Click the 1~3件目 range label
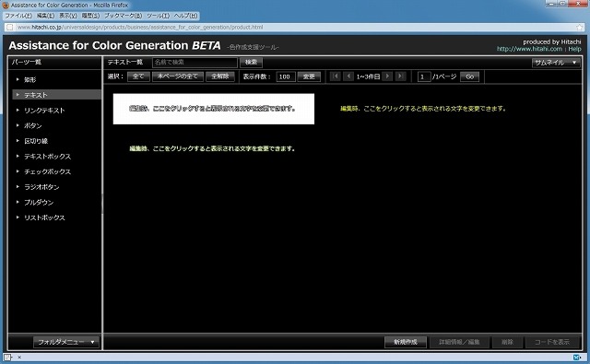The image size is (590, 364). [368, 76]
